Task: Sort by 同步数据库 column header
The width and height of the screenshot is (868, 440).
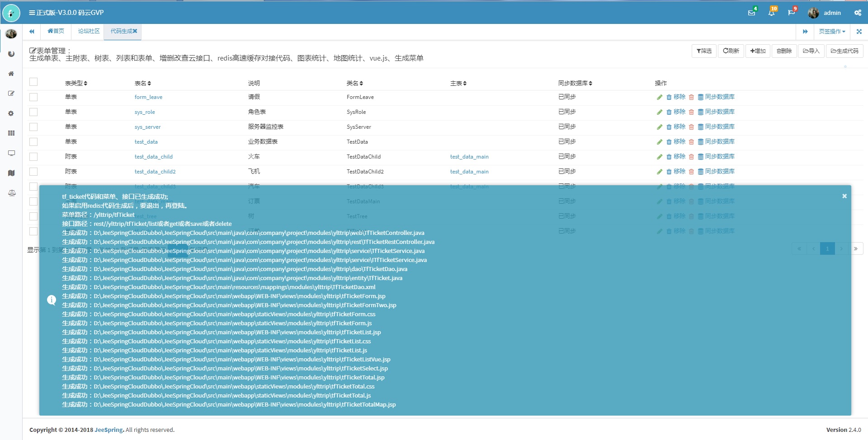Action: click(x=575, y=83)
